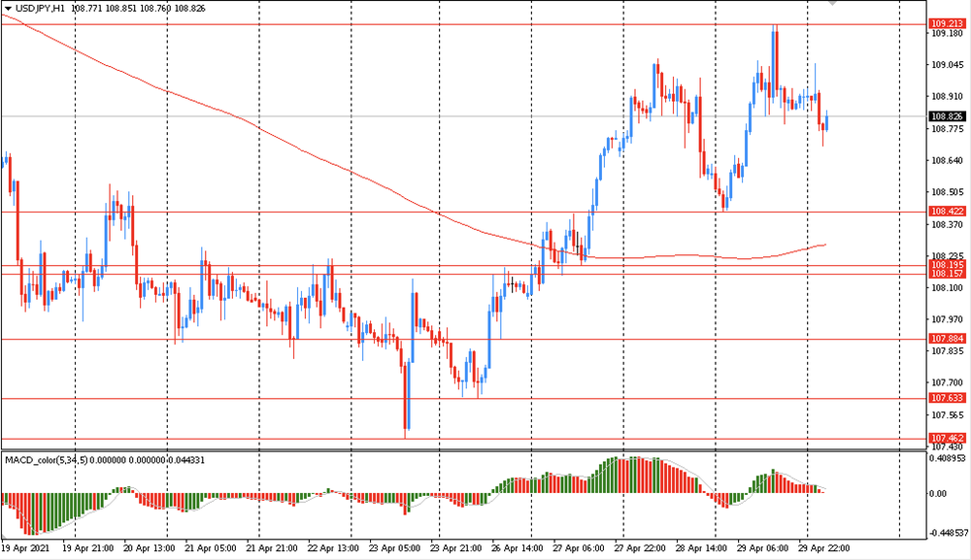Click the 108.157 red level label

948,274
